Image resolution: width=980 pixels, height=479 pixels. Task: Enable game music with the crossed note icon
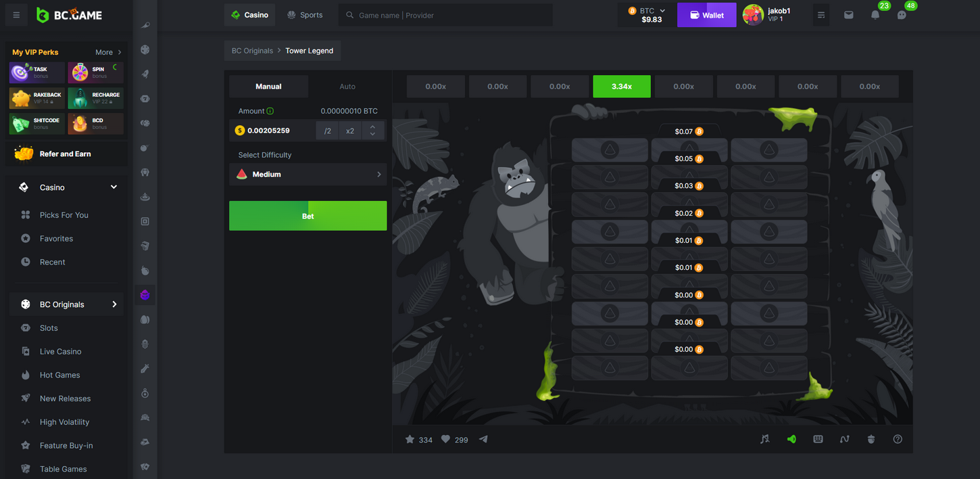click(x=764, y=438)
